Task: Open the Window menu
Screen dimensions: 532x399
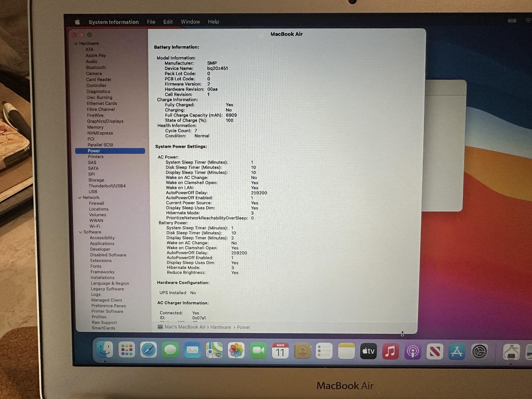Action: coord(190,22)
